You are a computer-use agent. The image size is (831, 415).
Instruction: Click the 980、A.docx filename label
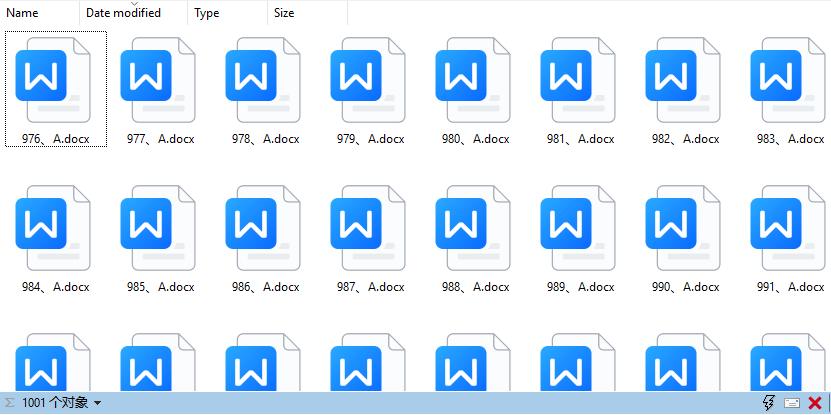click(475, 139)
